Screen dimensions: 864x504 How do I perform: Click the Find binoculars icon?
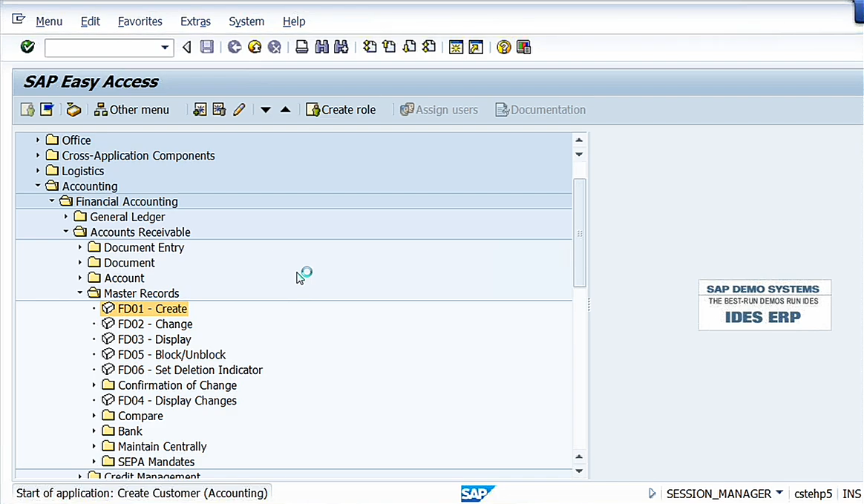[321, 47]
